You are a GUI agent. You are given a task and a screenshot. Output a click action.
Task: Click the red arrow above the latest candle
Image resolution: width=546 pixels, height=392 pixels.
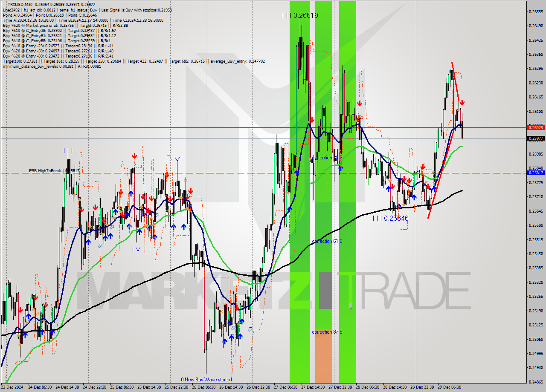pos(462,102)
